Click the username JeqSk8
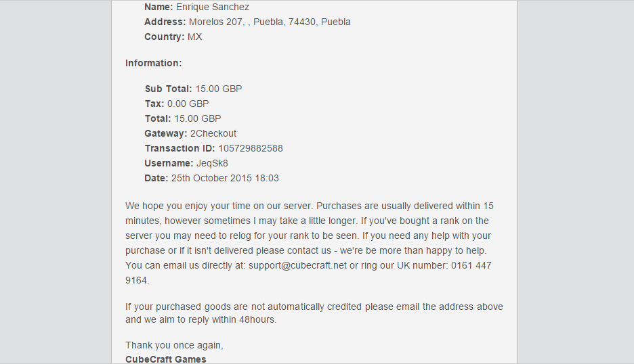Image resolution: width=634 pixels, height=364 pixels. click(x=212, y=163)
